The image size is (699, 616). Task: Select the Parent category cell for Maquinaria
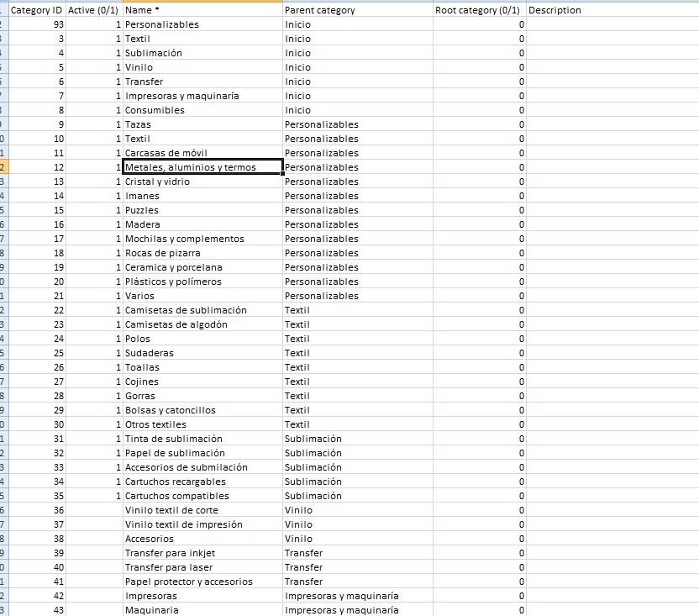(x=358, y=609)
